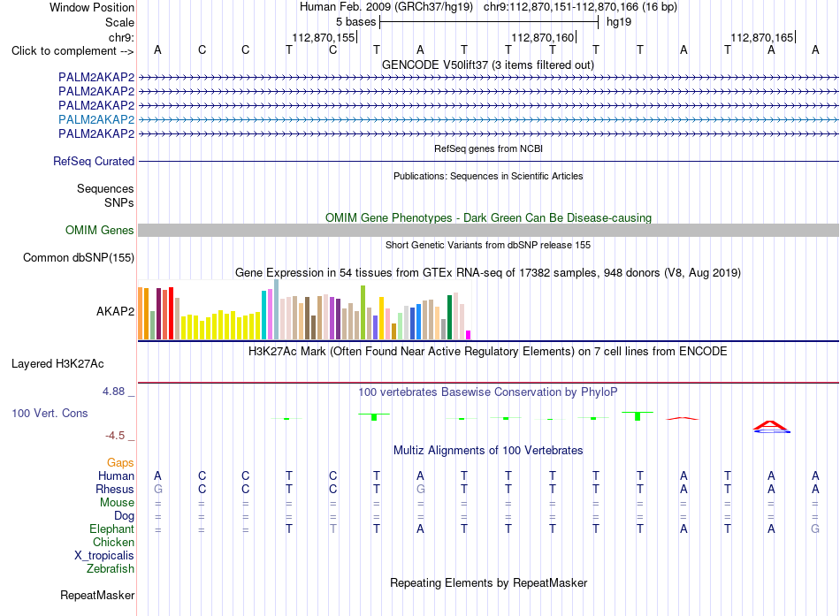
Task: Open the GENCODE V50lift37 track title
Action: (488, 65)
